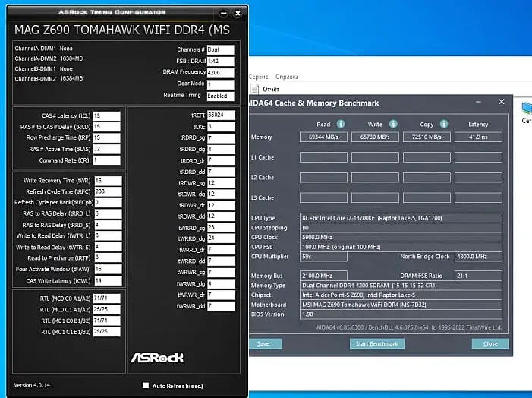Minimize the ASRock Timing Configurator window
The width and height of the screenshot is (532, 398).
pos(223,13)
